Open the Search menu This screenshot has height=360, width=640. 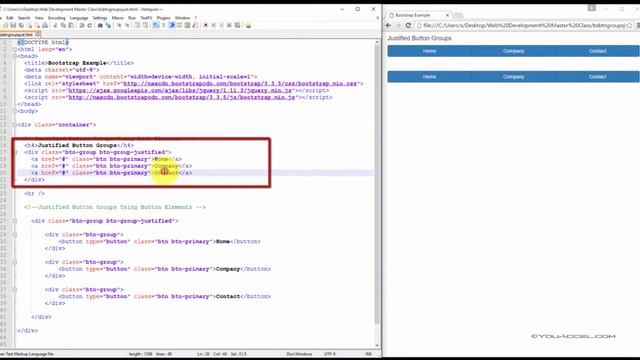[24, 18]
